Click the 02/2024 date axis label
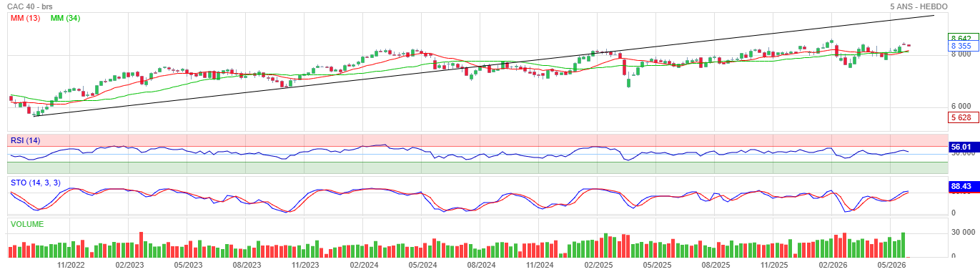 coord(364,264)
